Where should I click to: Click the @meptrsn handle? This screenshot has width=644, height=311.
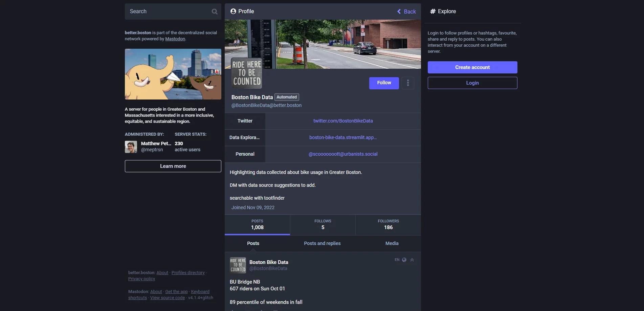tap(152, 150)
